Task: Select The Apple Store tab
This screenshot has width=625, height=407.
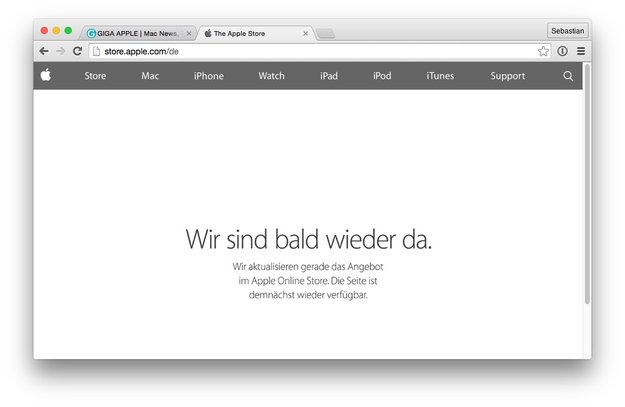Action: (x=255, y=33)
